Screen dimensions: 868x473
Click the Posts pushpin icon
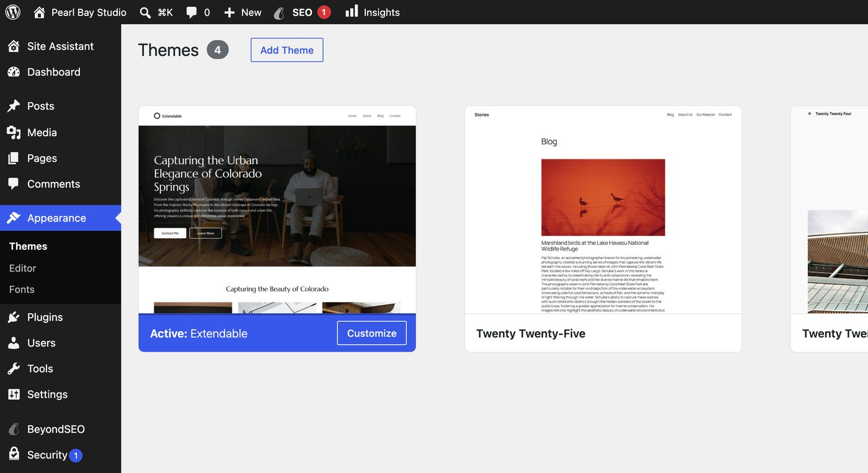pyautogui.click(x=14, y=106)
